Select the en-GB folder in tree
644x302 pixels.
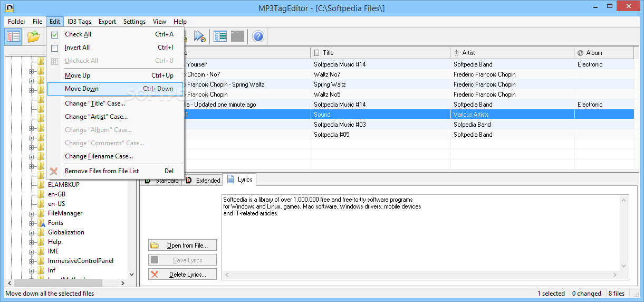[56, 194]
